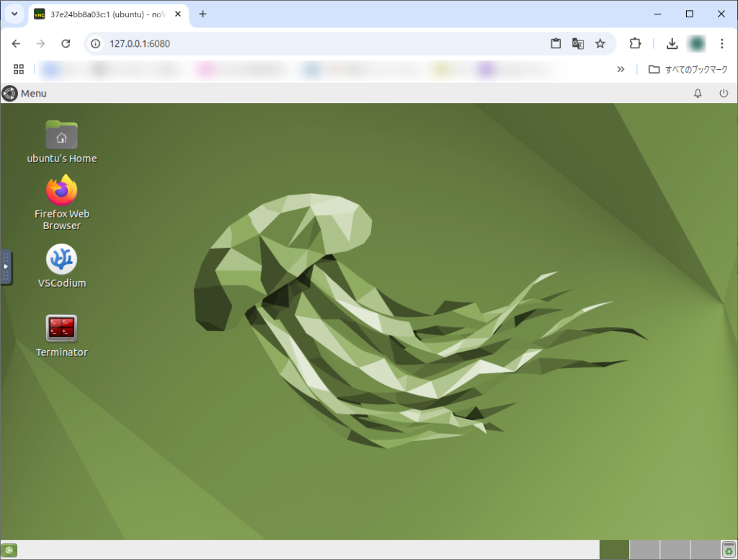
Task: Switch to the fourth workspace in the switcher
Action: click(x=706, y=550)
